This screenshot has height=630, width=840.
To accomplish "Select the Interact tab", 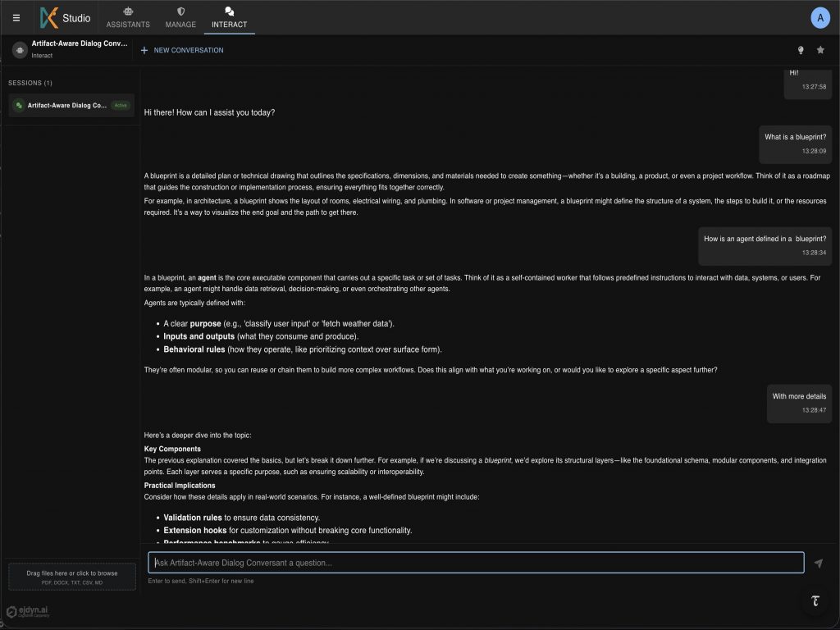I will 229,18.
